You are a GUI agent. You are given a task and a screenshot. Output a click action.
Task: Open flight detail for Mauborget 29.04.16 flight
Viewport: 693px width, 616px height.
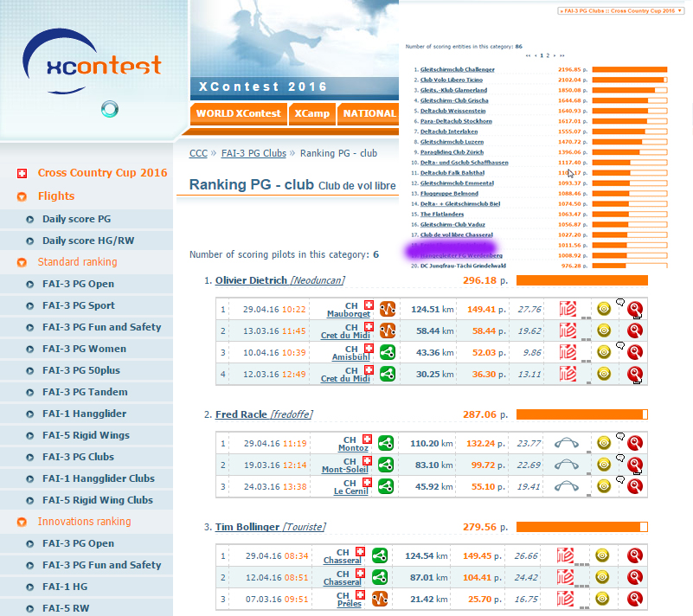coord(635,309)
